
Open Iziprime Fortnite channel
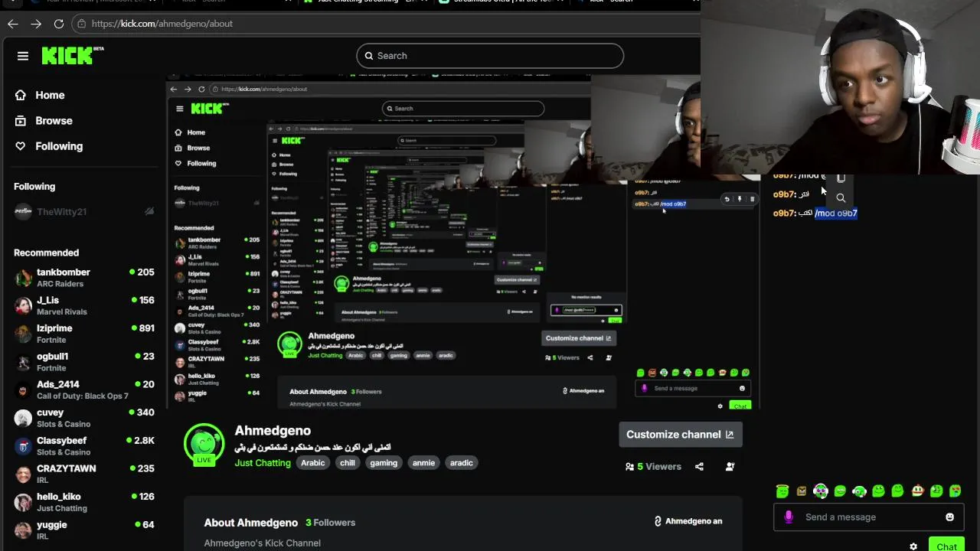pyautogui.click(x=83, y=334)
